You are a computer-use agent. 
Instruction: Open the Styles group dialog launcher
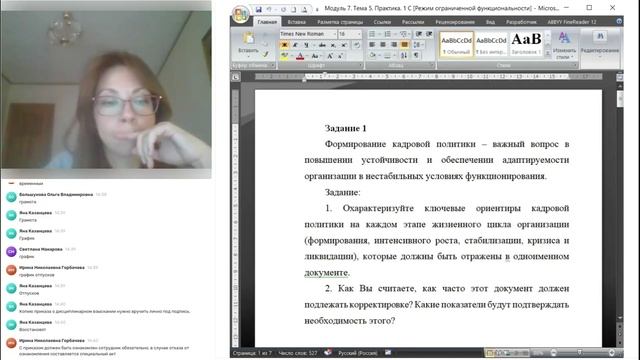(575, 65)
